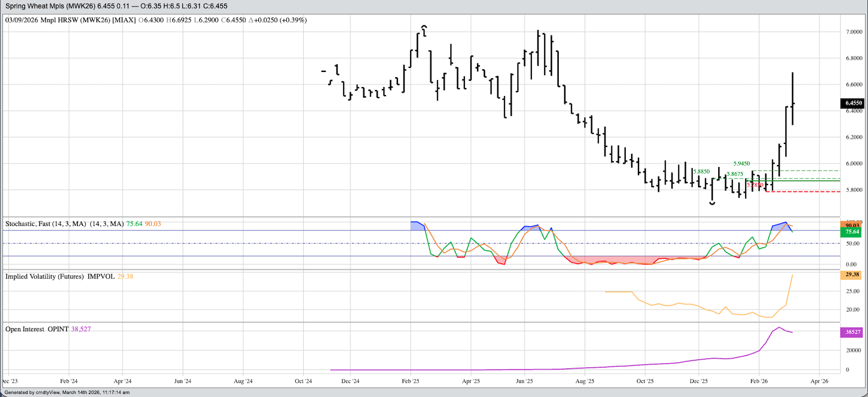The height and width of the screenshot is (397, 868).
Task: Click the black 6.4550 current price badge
Action: pyautogui.click(x=854, y=103)
